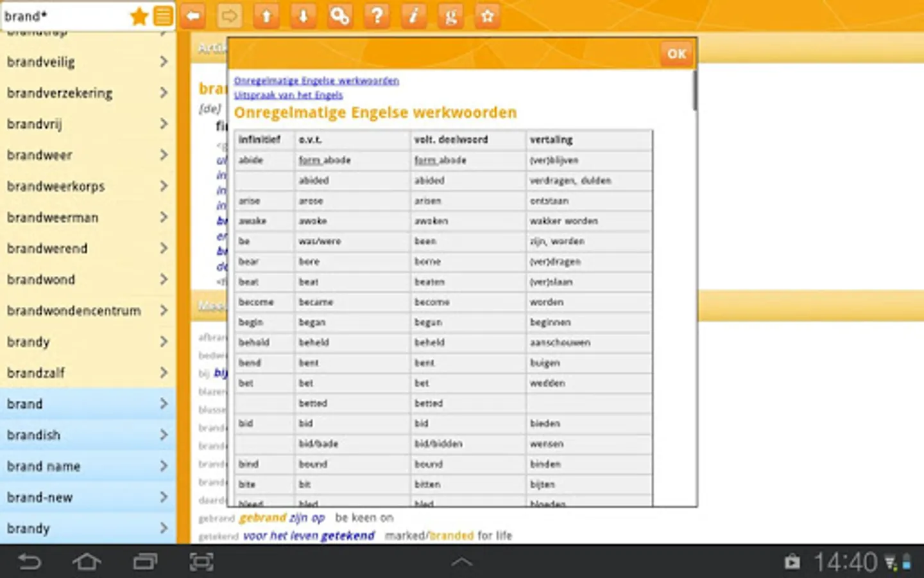Select brandverzekering in the word list

click(x=60, y=93)
